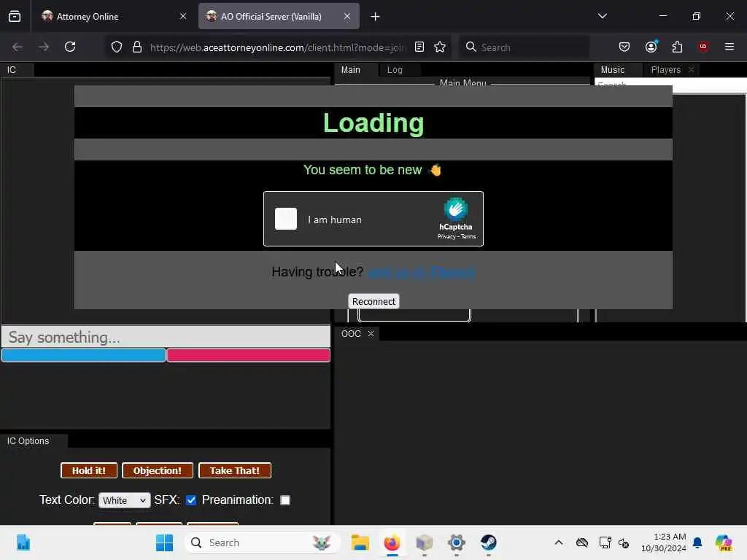
Task: Open Firefox account icon
Action: tap(651, 47)
